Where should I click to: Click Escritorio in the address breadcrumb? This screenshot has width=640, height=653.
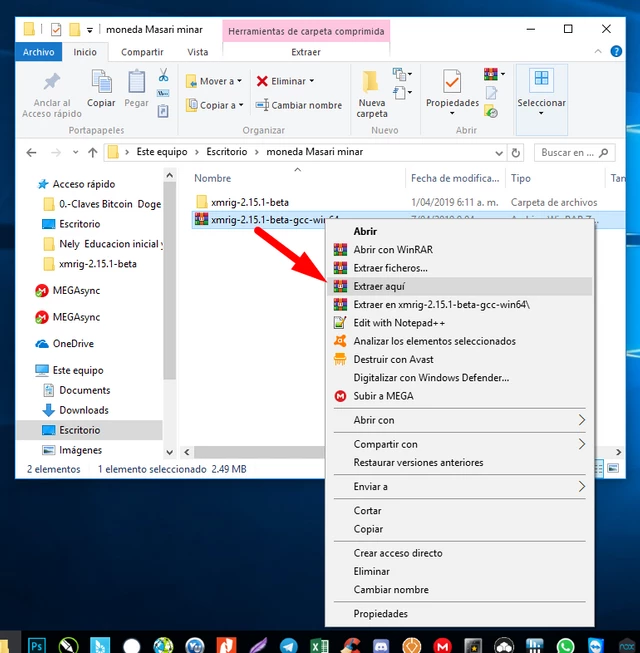click(227, 152)
